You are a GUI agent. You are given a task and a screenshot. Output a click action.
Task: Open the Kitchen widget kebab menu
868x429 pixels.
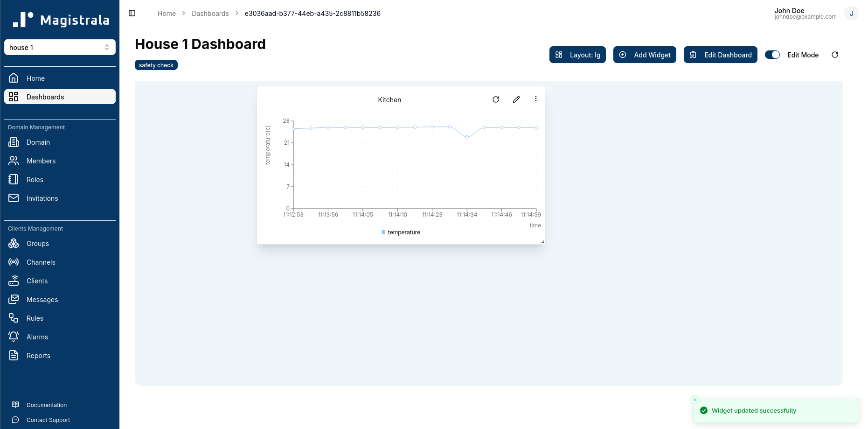(x=535, y=99)
